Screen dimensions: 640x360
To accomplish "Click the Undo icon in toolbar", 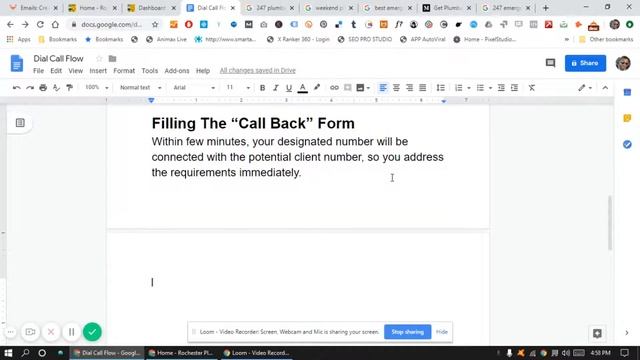I will click(x=16, y=88).
